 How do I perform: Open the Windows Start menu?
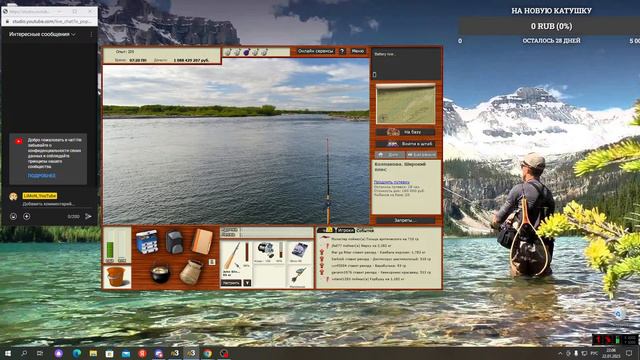[8, 353]
